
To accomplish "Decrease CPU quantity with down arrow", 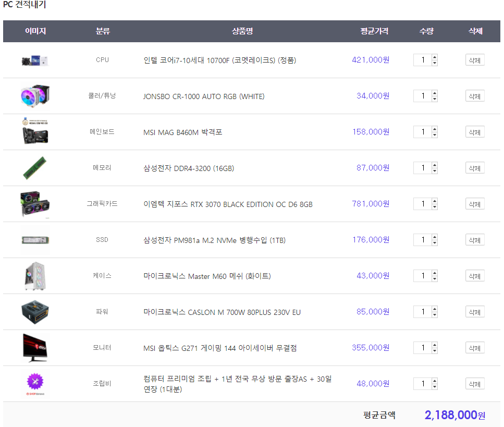I will [435, 63].
